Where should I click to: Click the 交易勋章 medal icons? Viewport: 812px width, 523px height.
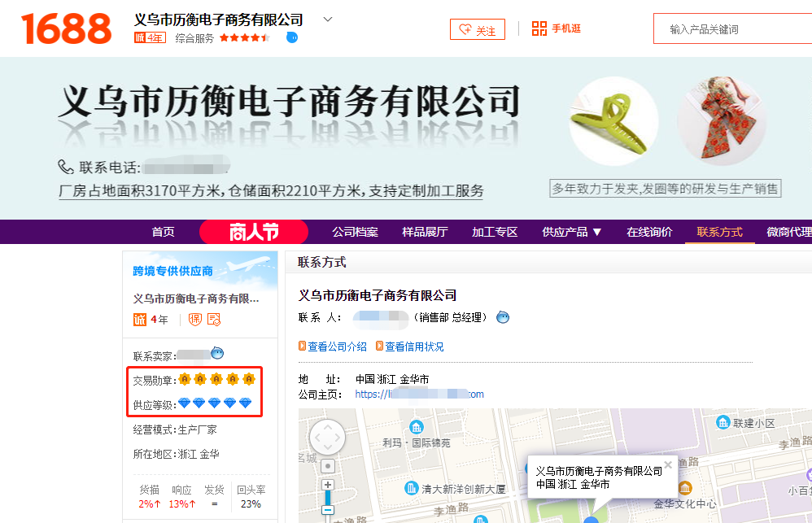217,379
